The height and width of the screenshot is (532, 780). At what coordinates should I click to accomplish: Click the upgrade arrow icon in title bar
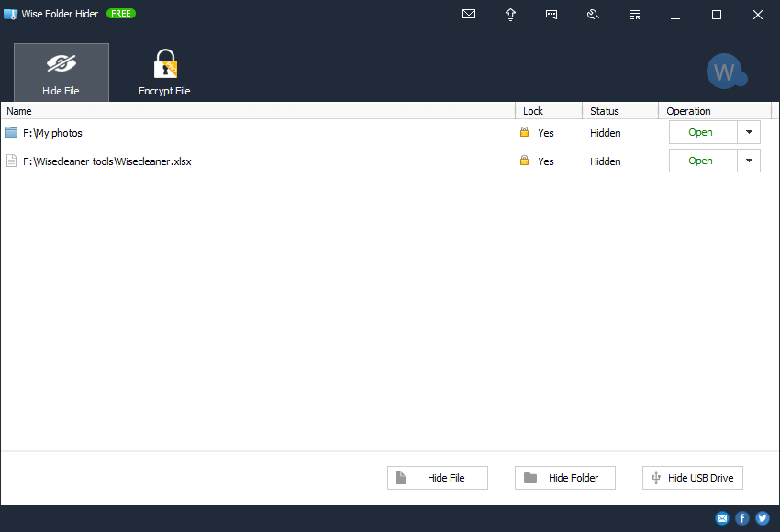pyautogui.click(x=510, y=15)
